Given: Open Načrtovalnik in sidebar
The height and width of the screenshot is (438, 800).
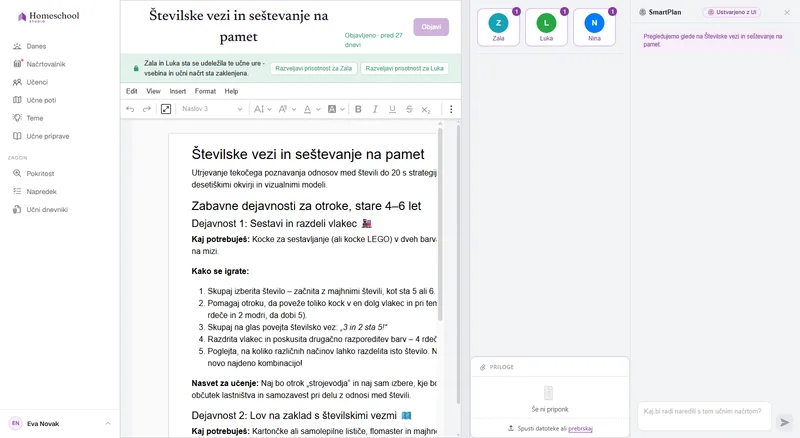Looking at the screenshot, I should [x=46, y=64].
